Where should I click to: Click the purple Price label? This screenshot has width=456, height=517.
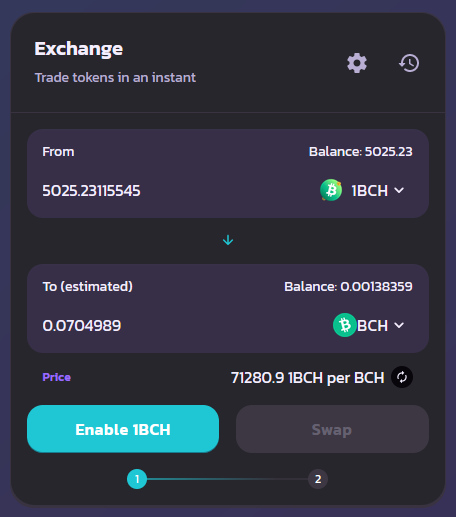(x=57, y=377)
